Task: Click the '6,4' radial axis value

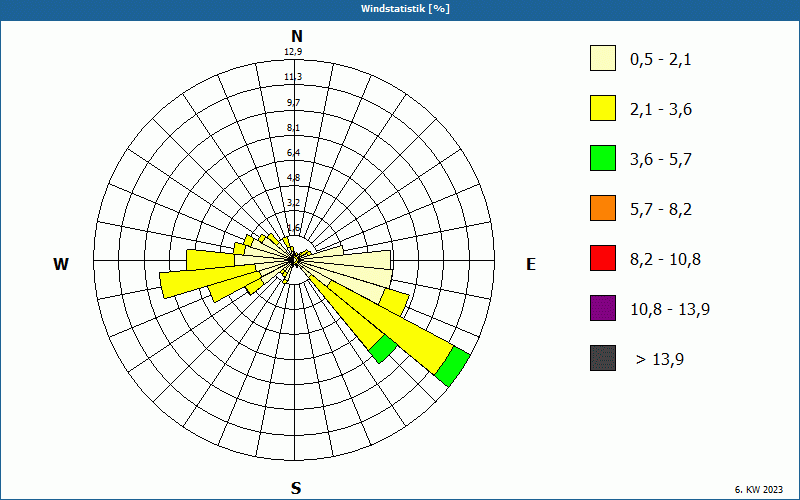Action: coord(293,153)
